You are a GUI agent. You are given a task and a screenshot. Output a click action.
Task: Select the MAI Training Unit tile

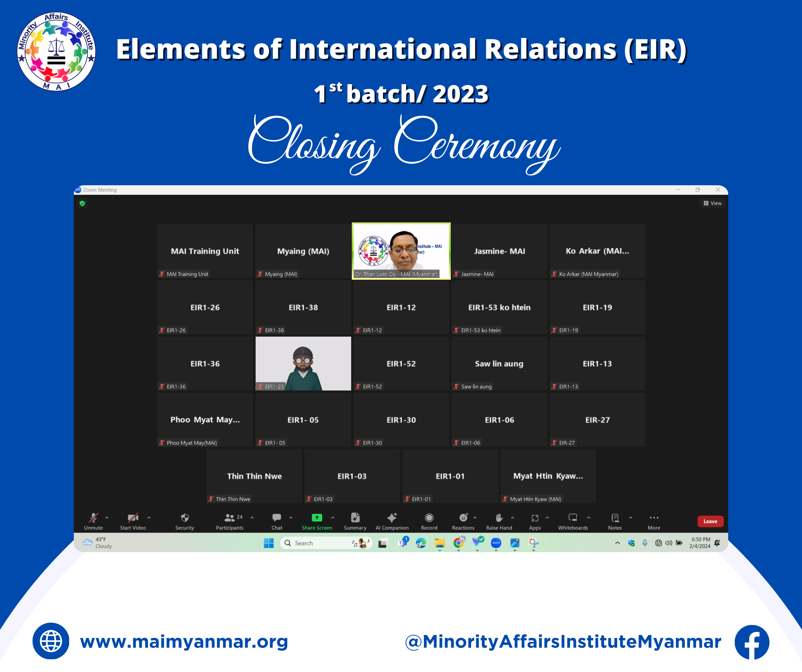tap(205, 251)
